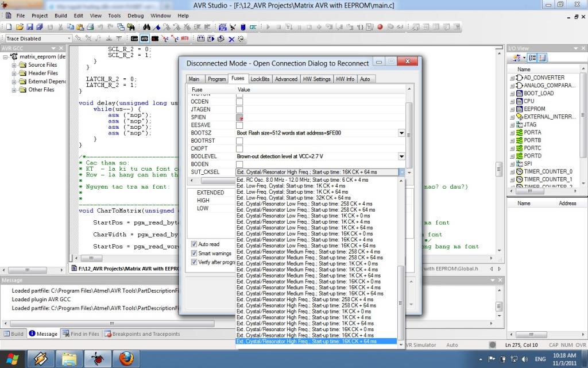Open Firefox from the Windows taskbar
Image resolution: width=588 pixels, height=368 pixels.
pos(127,359)
